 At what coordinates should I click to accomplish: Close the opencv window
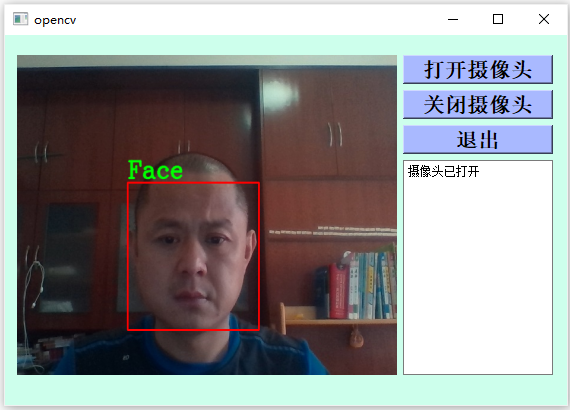[543, 19]
